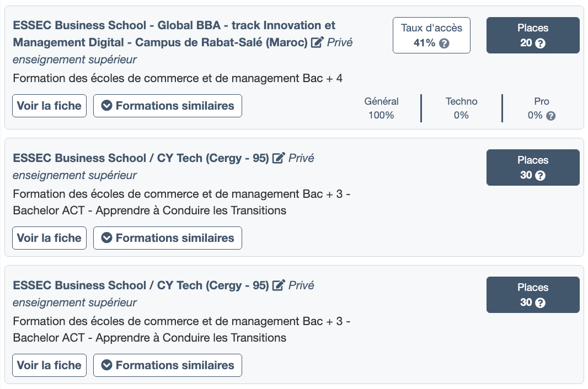Click the Techno 0% statistic
This screenshot has width=588, height=389.
[461, 109]
